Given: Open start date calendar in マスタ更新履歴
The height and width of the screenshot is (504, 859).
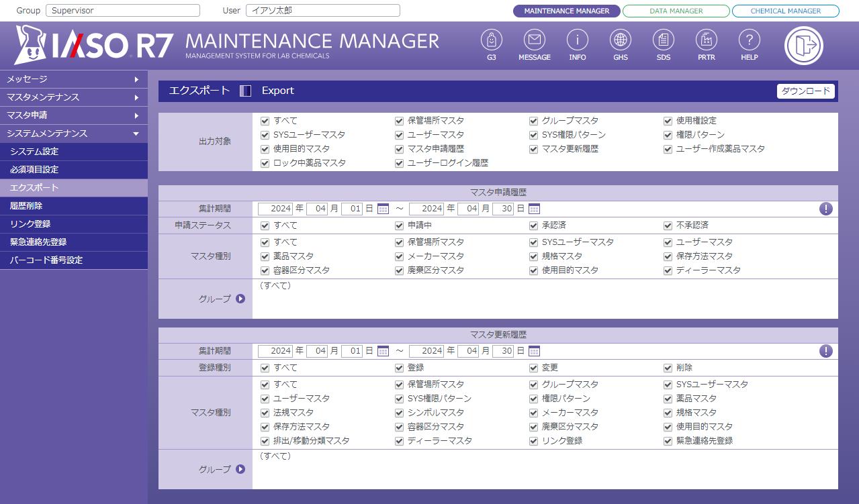Looking at the screenshot, I should (383, 351).
